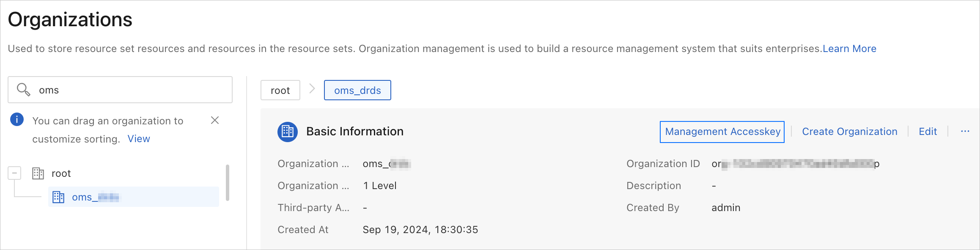Go to root in the breadcrumb
Image resolution: width=980 pixels, height=250 pixels.
[280, 91]
